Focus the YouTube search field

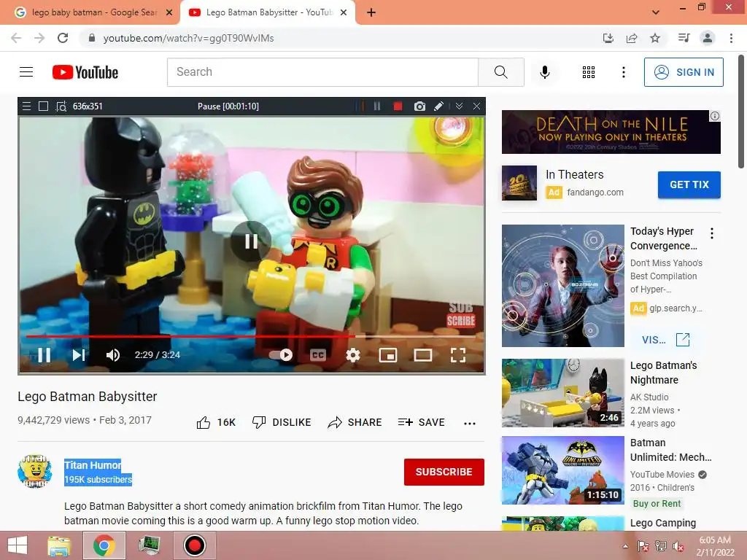click(x=322, y=72)
